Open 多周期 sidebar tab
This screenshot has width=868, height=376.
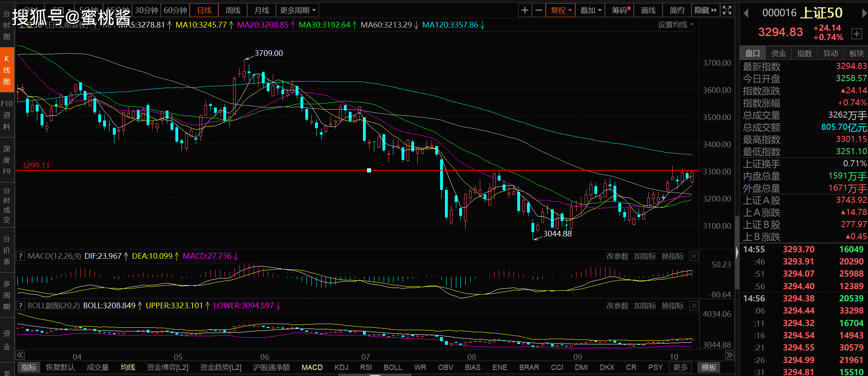[x=7, y=295]
